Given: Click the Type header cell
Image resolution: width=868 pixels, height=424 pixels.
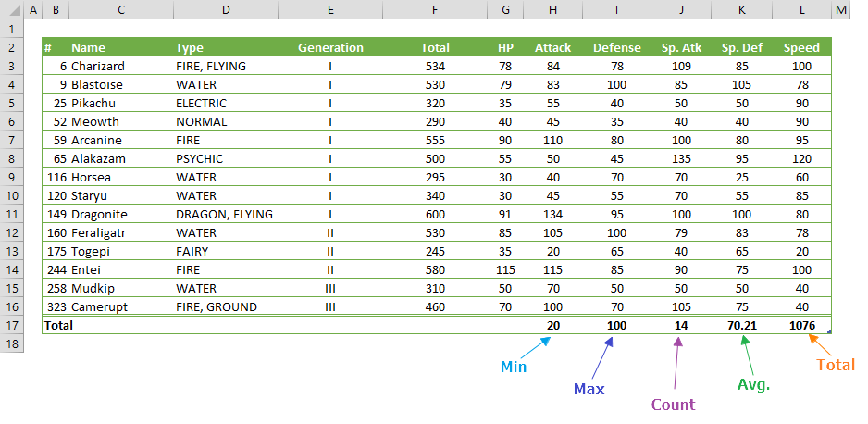Looking at the screenshot, I should [225, 47].
